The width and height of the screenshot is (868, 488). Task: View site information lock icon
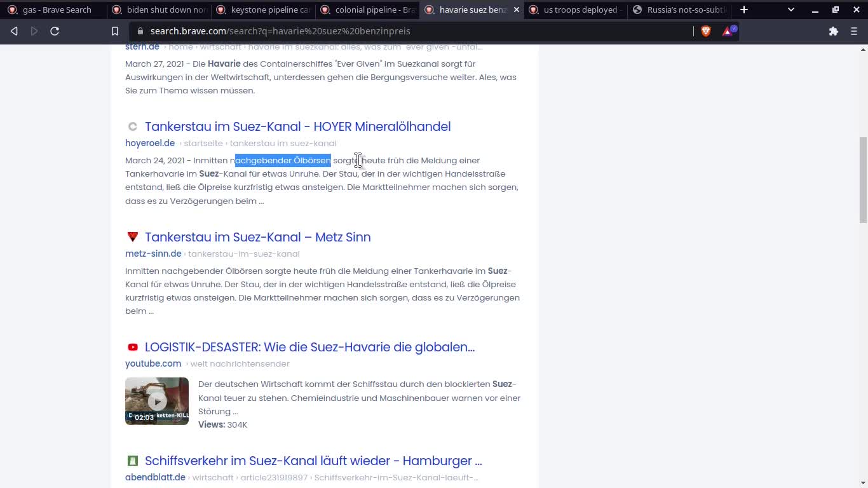point(140,31)
